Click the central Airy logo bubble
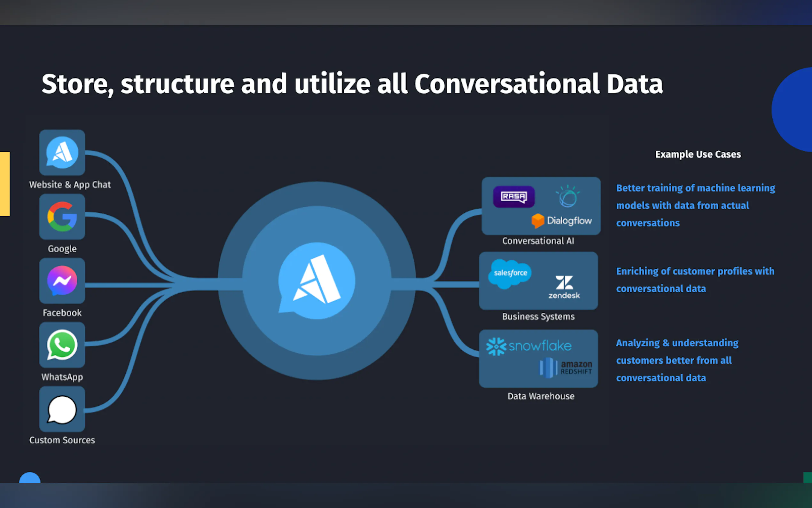The image size is (812, 508). 316,281
